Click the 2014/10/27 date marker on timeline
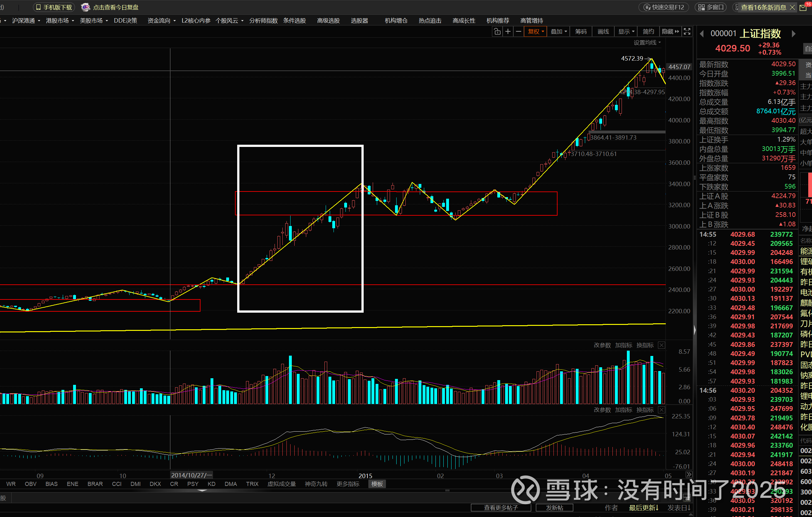Image resolution: width=812 pixels, height=517 pixels. click(x=191, y=475)
